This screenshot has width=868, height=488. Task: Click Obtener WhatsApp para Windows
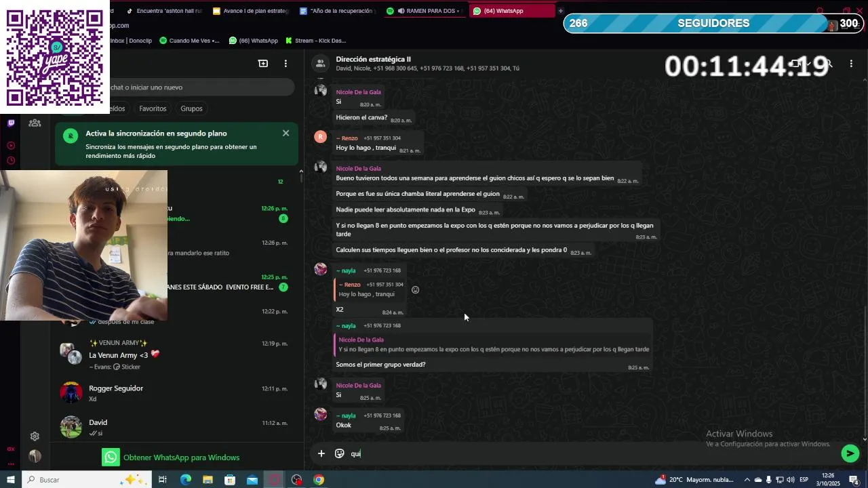click(x=171, y=457)
